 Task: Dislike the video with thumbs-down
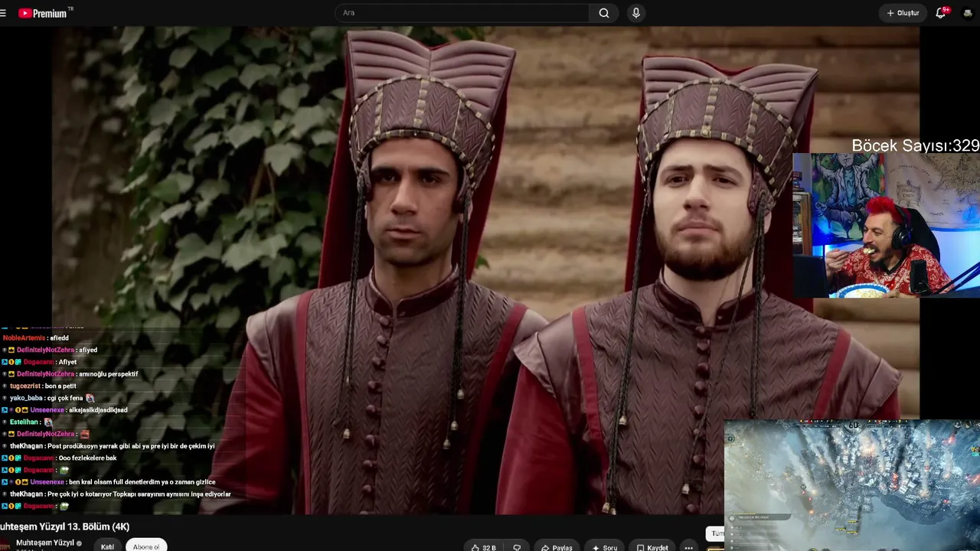517,548
